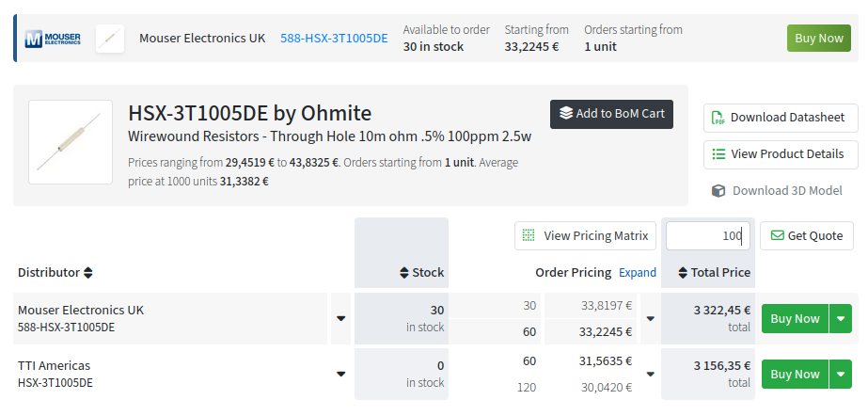Click the Download Datasheet button

781,118
